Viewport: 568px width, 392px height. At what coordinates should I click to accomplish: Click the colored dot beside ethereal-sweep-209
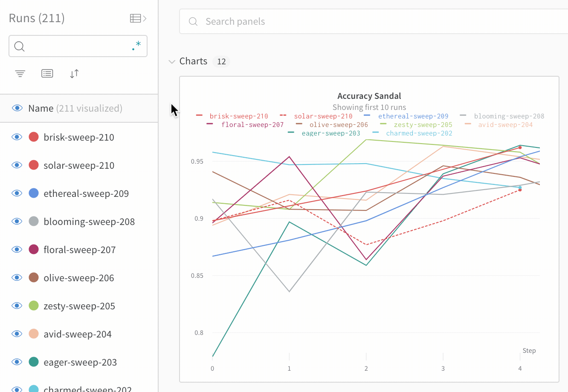[33, 193]
